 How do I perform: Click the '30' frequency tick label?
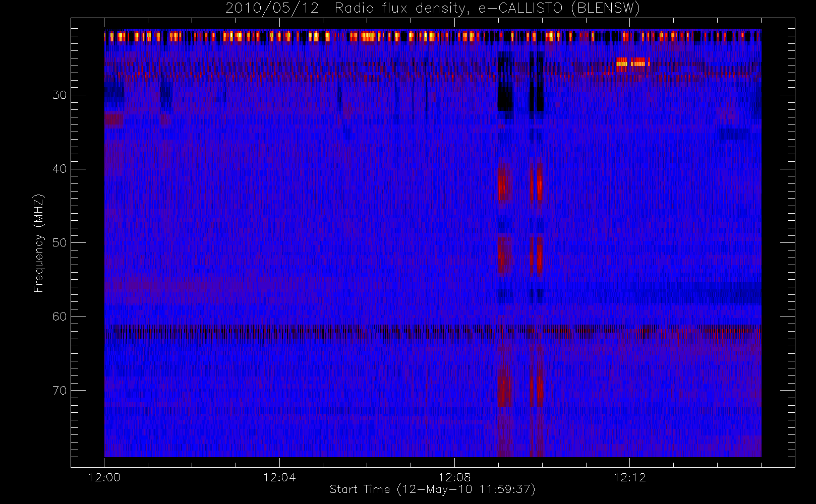tap(60, 95)
